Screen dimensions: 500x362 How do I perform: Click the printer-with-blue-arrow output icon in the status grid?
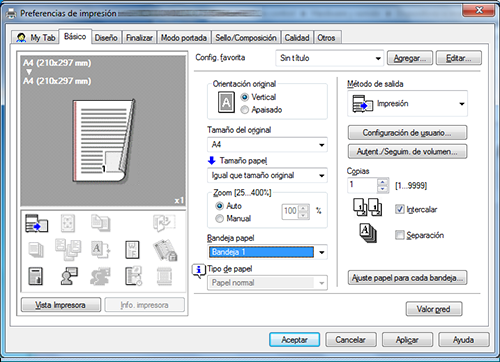coord(37,223)
